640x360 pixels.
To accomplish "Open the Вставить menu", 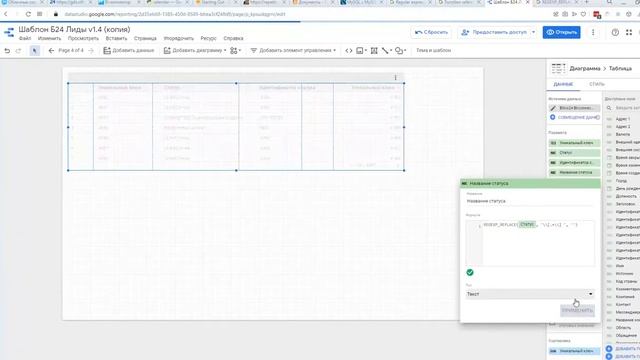I will 116,38.
